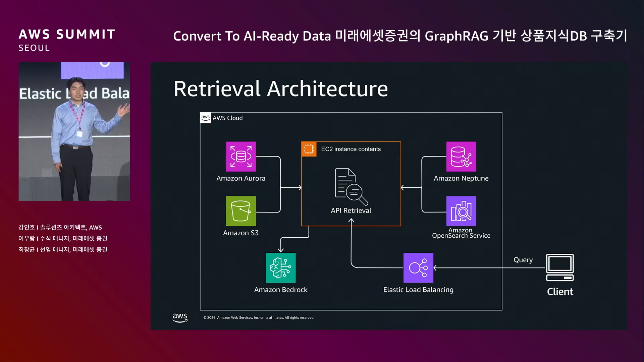This screenshot has height=362, width=644.
Task: Click the copyright notice '© 2026, Amazon Web Services'
Action: [259, 317]
